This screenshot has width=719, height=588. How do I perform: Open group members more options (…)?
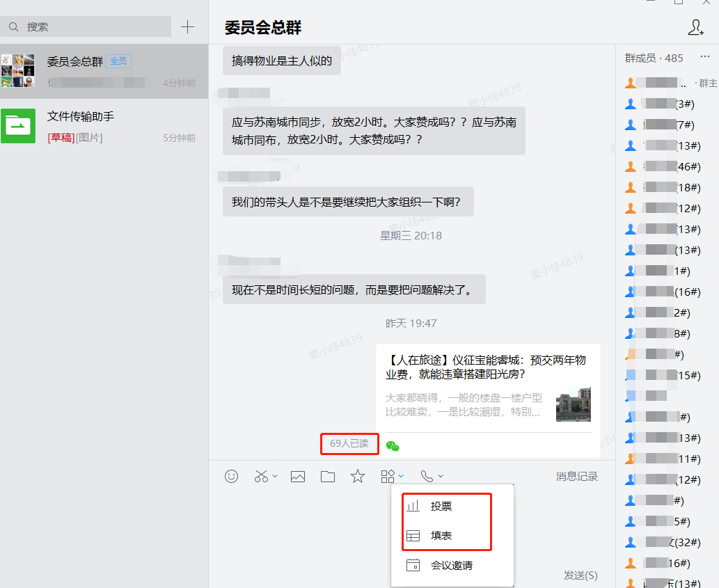click(705, 57)
